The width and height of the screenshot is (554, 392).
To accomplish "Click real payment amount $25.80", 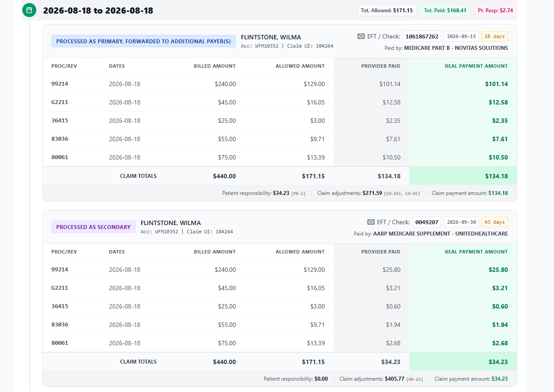I will [498, 270].
